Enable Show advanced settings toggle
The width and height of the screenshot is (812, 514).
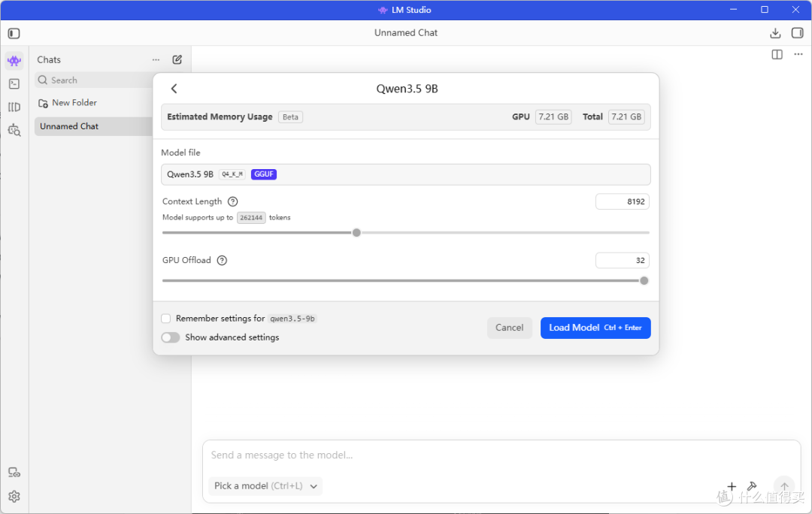pyautogui.click(x=171, y=337)
